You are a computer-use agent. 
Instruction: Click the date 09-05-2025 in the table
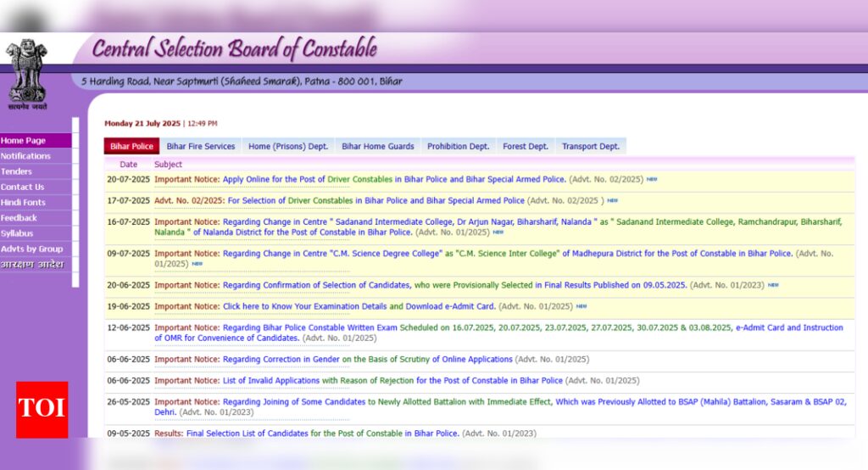[x=129, y=434]
